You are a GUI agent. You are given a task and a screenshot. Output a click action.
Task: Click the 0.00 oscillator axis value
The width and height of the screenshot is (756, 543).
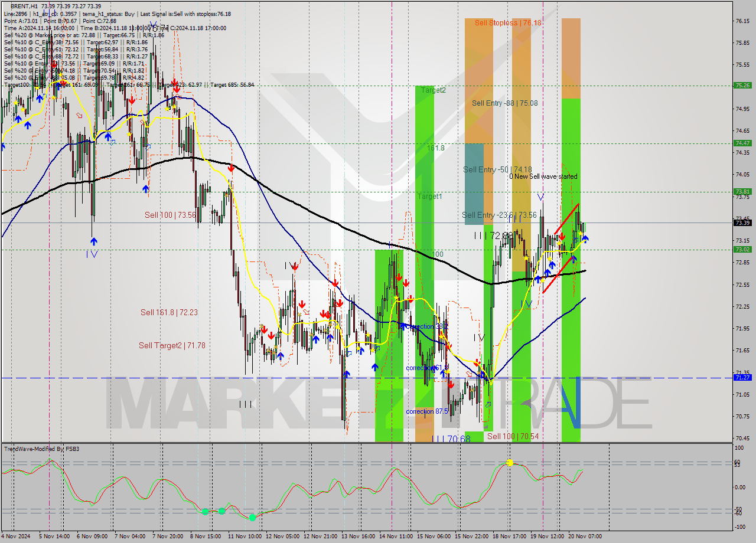(x=740, y=487)
